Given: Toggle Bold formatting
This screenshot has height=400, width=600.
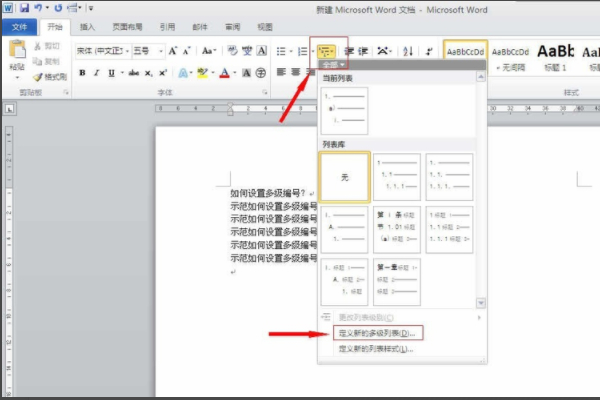Looking at the screenshot, I should point(82,72).
